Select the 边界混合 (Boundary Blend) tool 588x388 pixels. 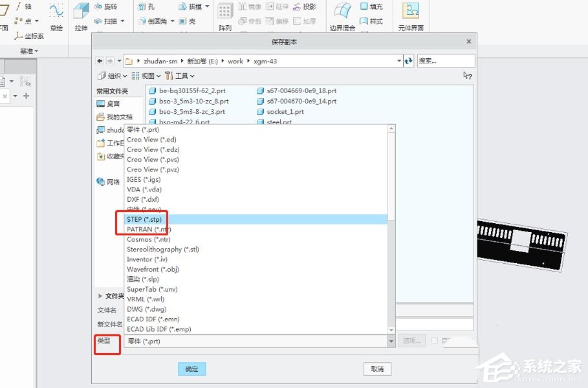tap(342, 17)
